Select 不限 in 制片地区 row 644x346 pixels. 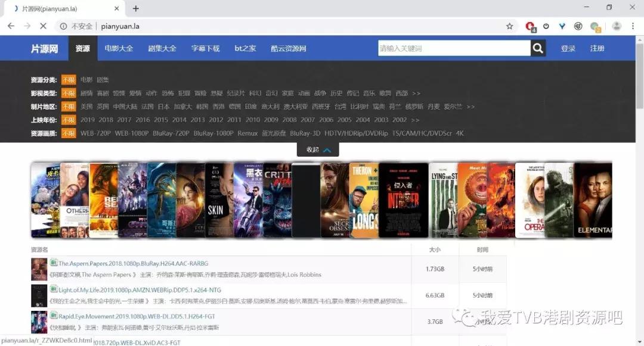point(69,107)
